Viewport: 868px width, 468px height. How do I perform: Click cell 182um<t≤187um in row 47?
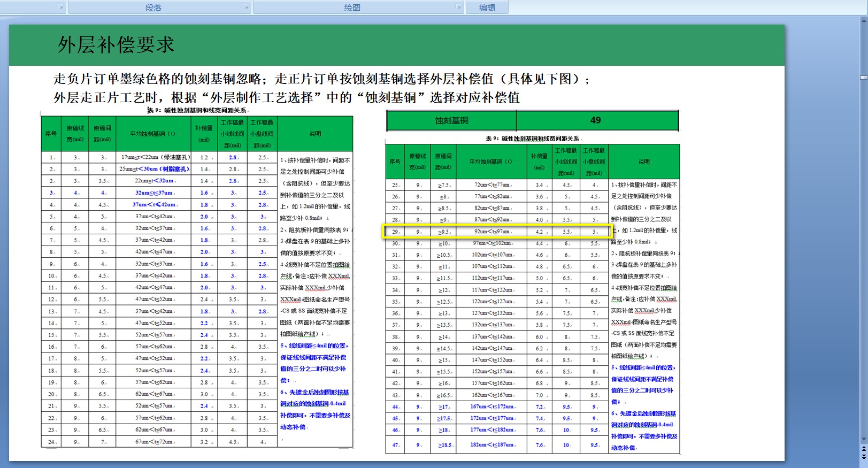tap(491, 444)
